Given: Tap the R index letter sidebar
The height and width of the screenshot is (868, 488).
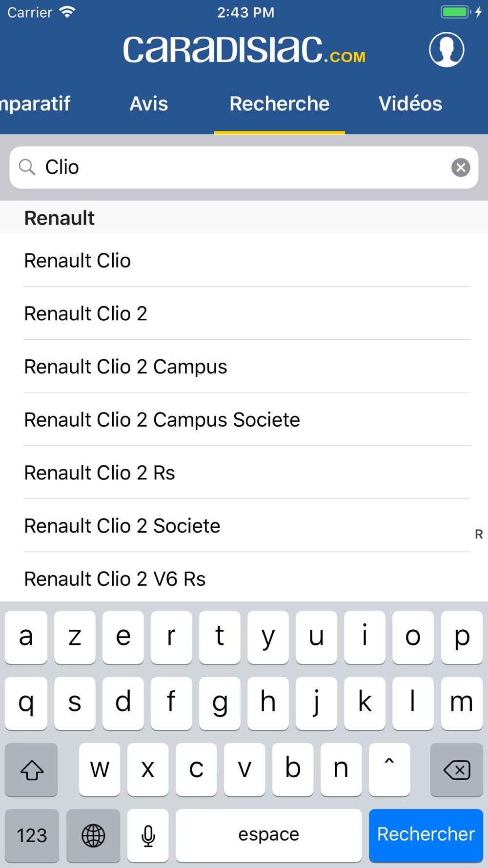Looking at the screenshot, I should (479, 534).
